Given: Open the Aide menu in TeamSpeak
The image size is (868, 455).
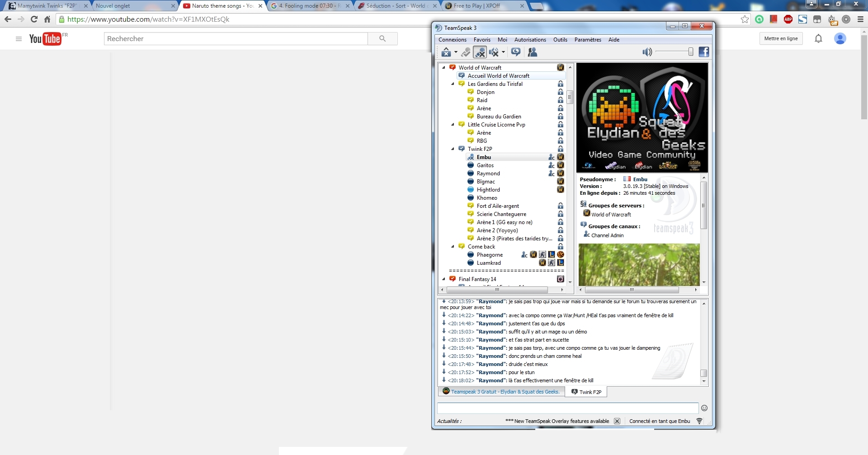Looking at the screenshot, I should pyautogui.click(x=614, y=40).
